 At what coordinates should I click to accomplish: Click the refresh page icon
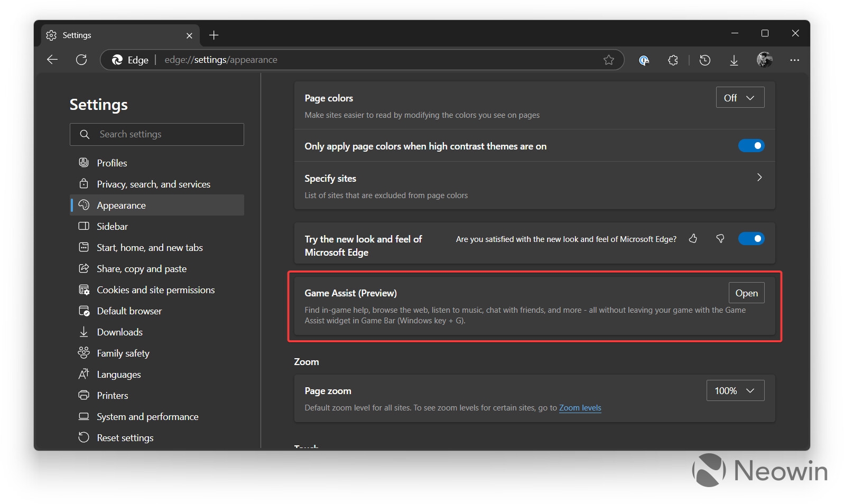click(x=81, y=60)
